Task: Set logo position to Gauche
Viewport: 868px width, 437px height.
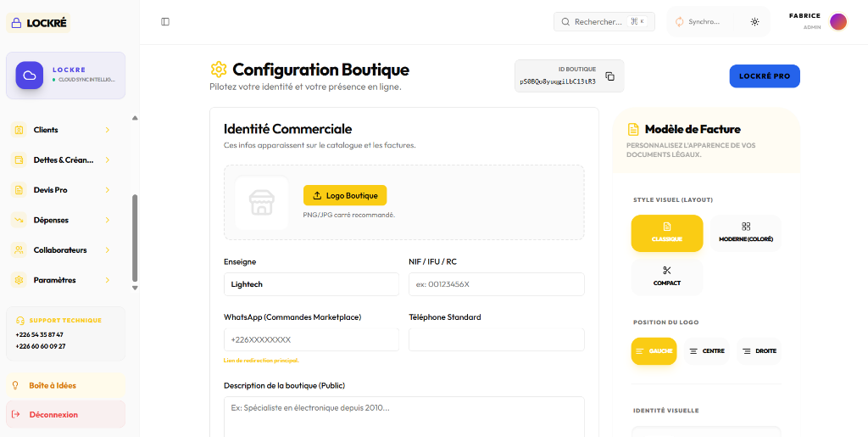Action: click(x=654, y=351)
